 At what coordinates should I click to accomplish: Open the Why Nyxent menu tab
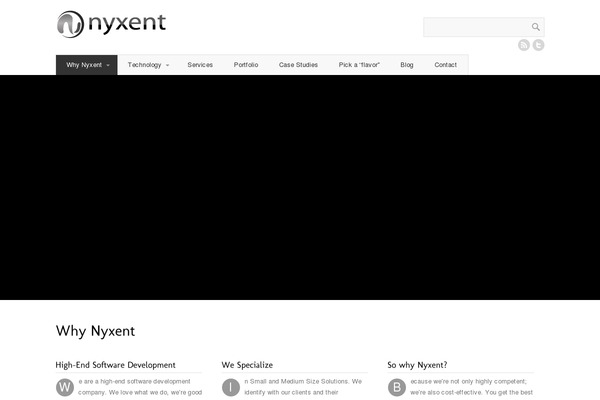(87, 65)
